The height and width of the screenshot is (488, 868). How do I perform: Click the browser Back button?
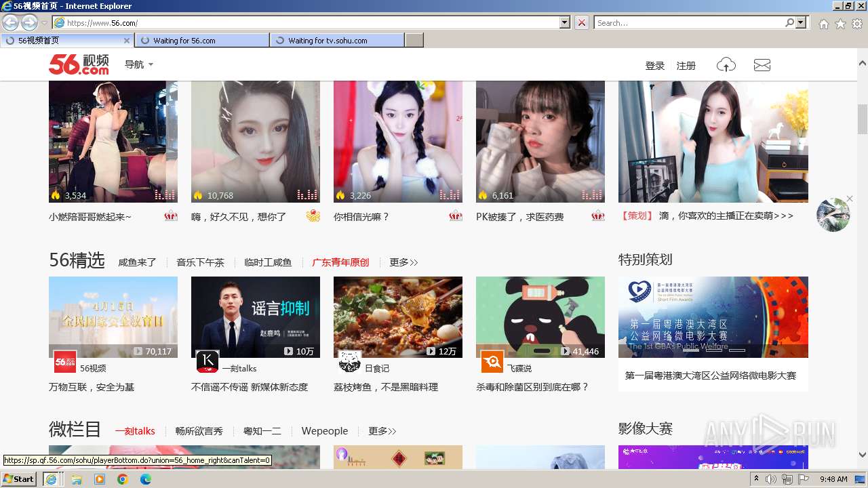click(x=10, y=22)
